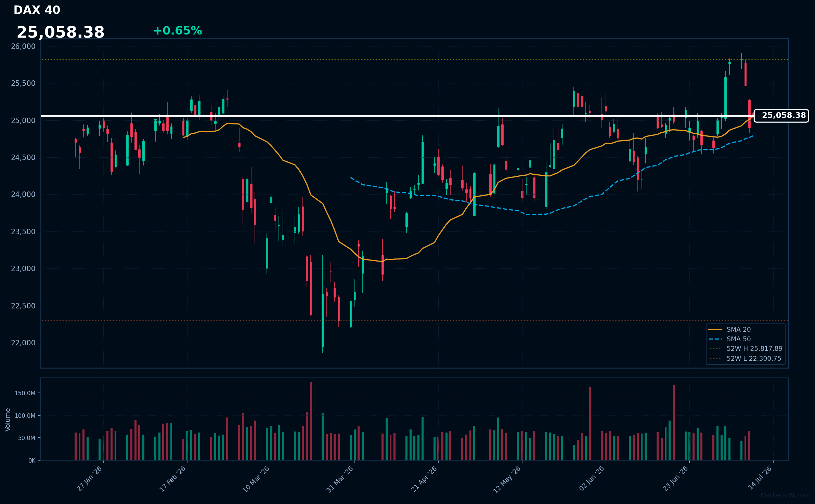
Task: Click the DAX 40 chart title
Action: pos(37,10)
